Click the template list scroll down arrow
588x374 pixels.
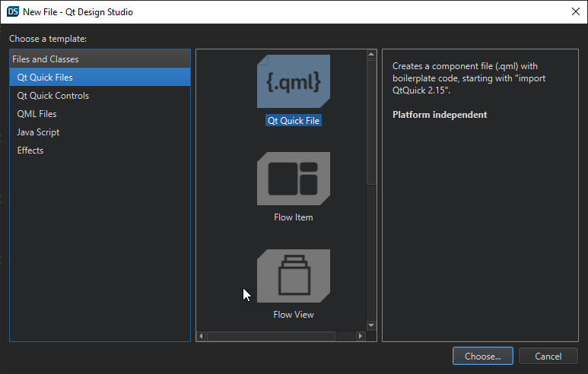click(371, 325)
